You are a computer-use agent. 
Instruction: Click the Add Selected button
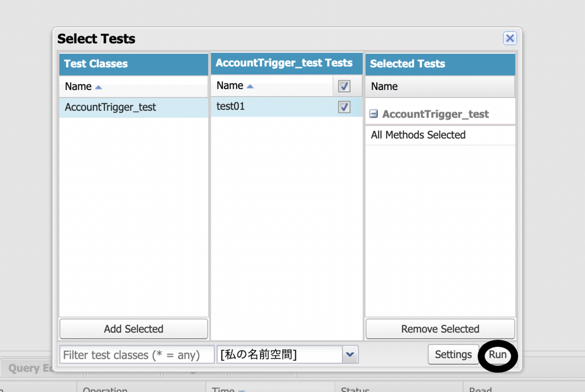point(134,329)
